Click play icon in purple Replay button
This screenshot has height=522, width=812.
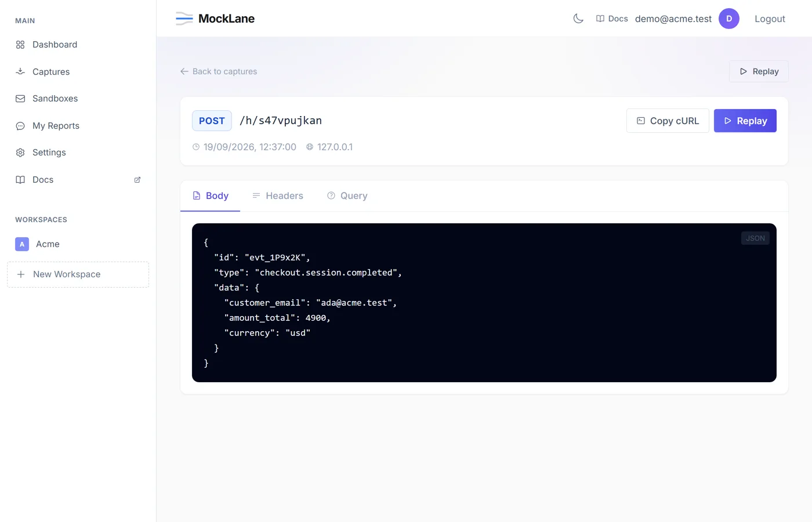click(x=728, y=121)
